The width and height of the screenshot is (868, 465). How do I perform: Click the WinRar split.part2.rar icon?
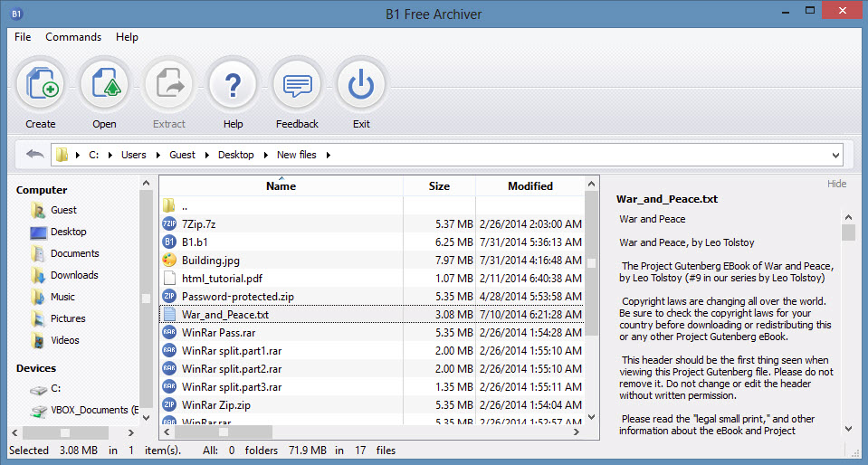pyautogui.click(x=169, y=369)
